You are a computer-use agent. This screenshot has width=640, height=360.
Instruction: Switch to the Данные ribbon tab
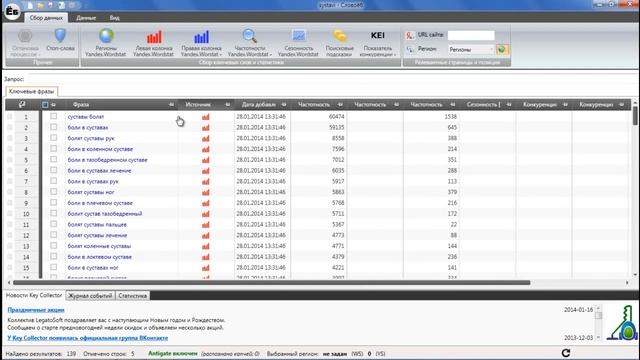click(86, 18)
